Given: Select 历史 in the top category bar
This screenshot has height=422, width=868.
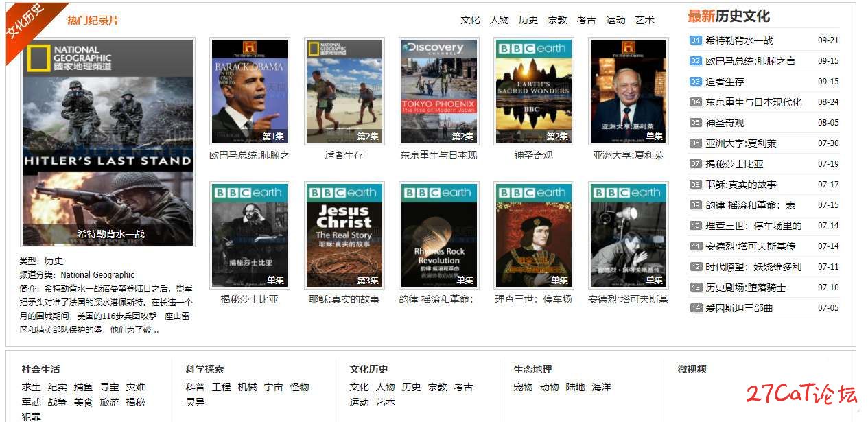Looking at the screenshot, I should [x=528, y=21].
